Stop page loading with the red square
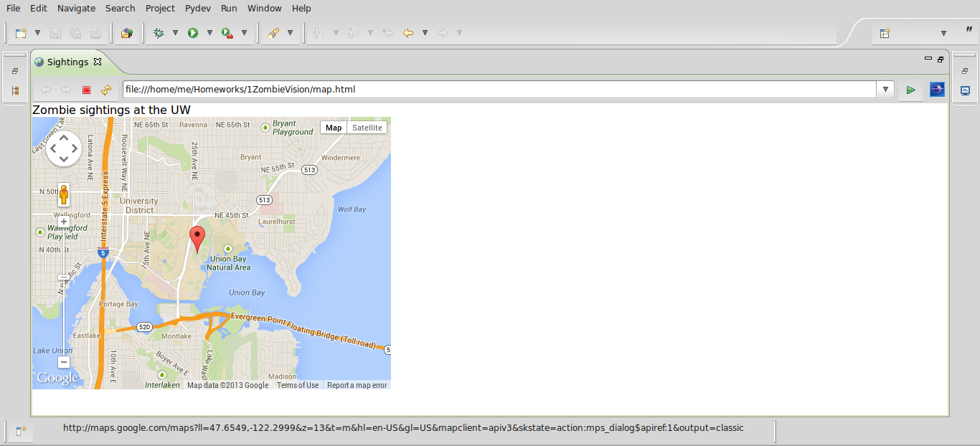Image resolution: width=980 pixels, height=446 pixels. [86, 90]
